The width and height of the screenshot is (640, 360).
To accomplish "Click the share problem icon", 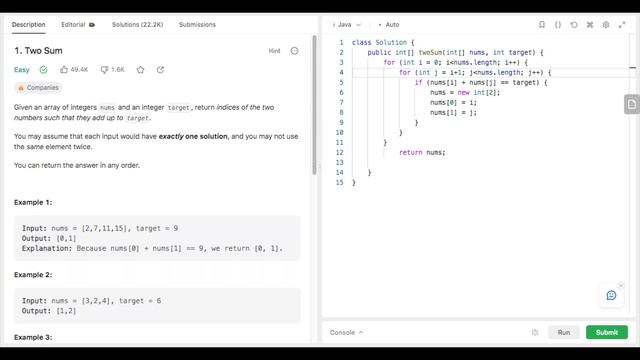I will point(160,69).
